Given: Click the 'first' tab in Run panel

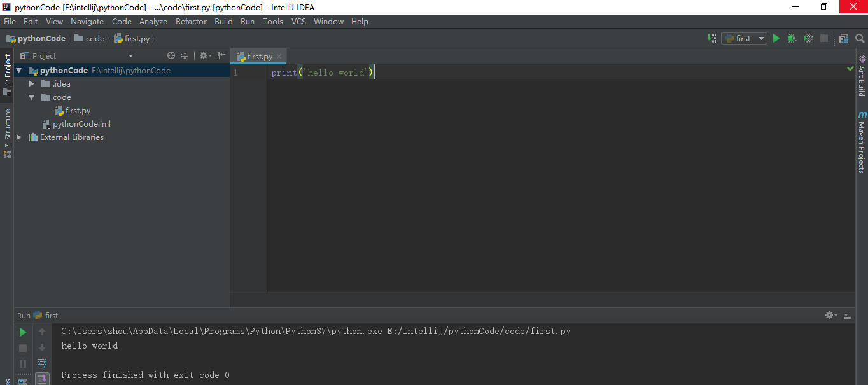Looking at the screenshot, I should pyautogui.click(x=46, y=315).
